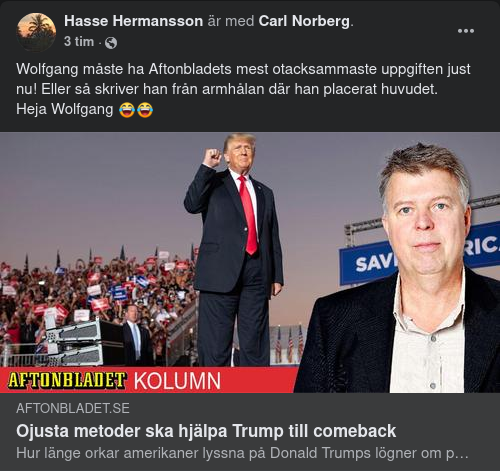Click the globe public-audience icon
Screen dimensions: 500x471
click(x=111, y=43)
